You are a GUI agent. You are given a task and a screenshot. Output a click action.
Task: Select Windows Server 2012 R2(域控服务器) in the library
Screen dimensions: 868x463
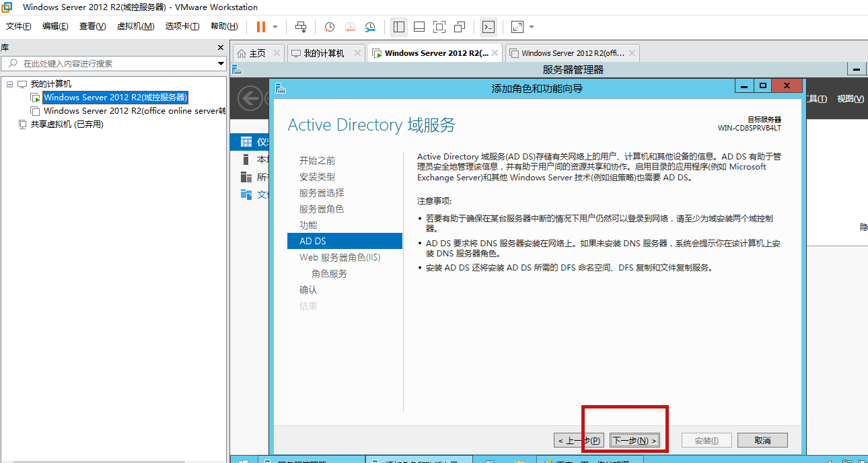(115, 98)
